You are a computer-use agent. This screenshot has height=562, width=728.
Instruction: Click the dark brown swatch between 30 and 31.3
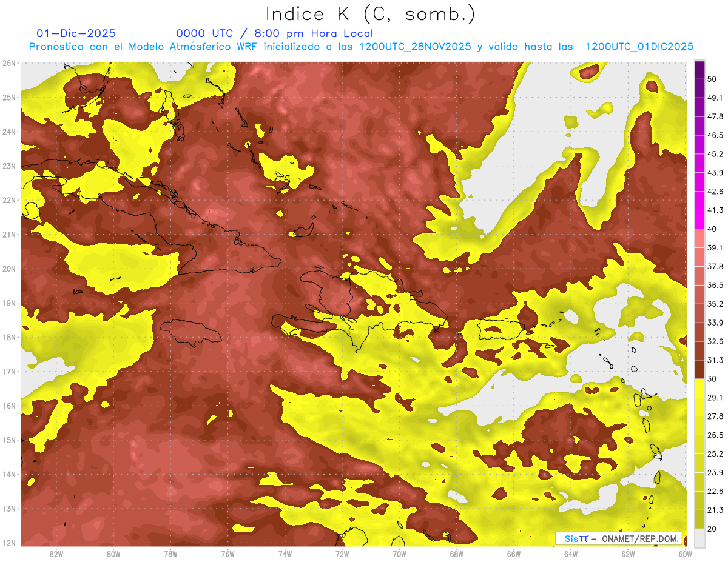point(699,369)
